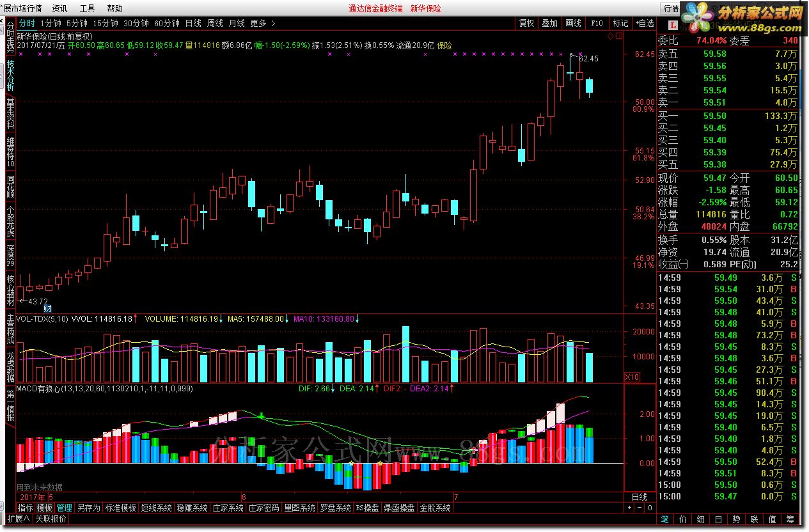Open the 帮助 menu
Image resolution: width=809 pixels, height=532 pixels.
(114, 8)
